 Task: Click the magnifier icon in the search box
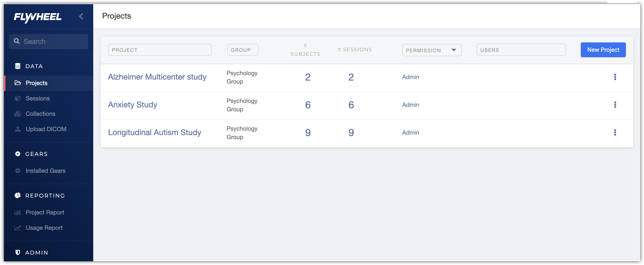point(17,41)
